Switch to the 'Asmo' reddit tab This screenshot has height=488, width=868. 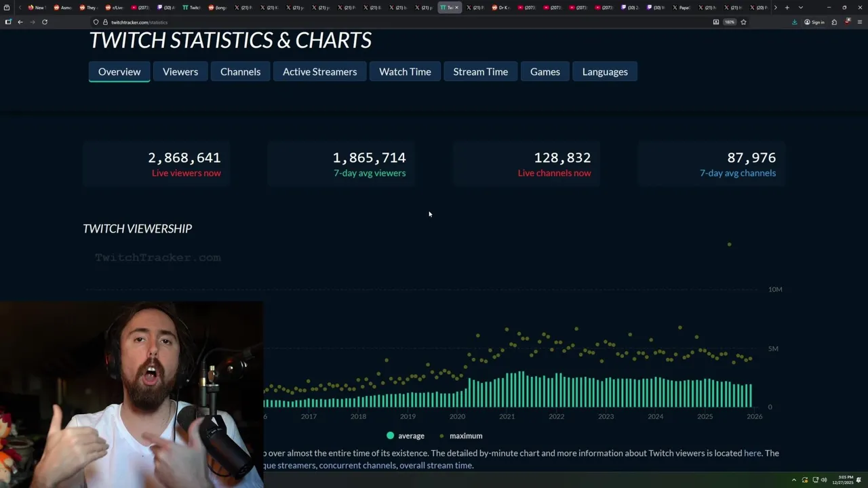coord(62,7)
